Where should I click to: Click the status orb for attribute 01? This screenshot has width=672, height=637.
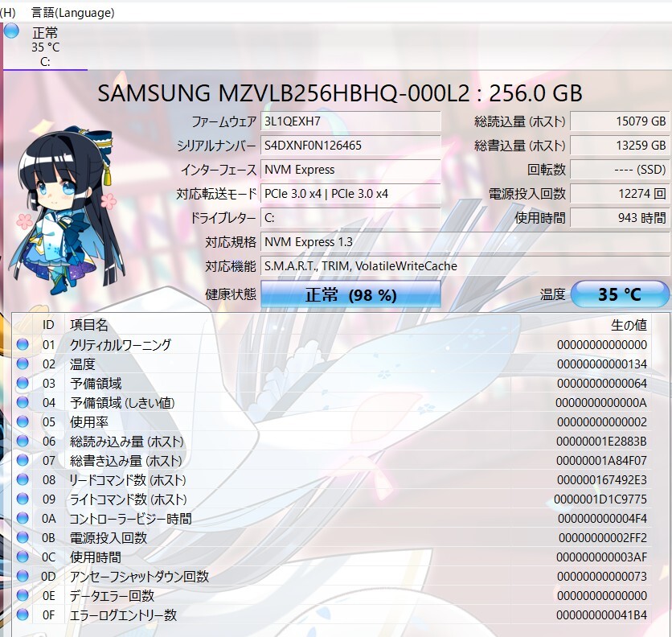[x=23, y=344]
